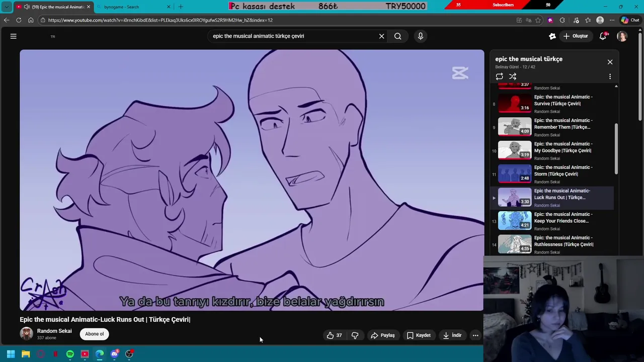This screenshot has height=362, width=644.
Task: Add page to favorites star
Action: click(x=538, y=20)
